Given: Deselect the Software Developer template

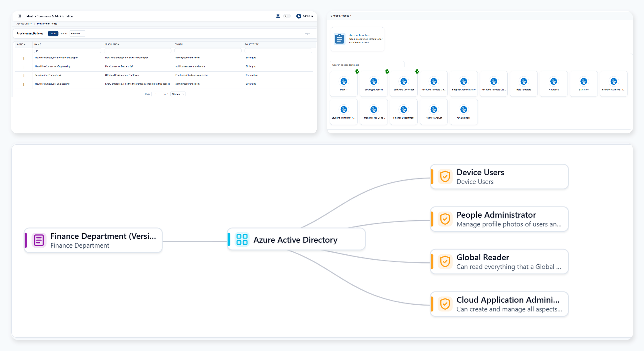Looking at the screenshot, I should 404,84.
